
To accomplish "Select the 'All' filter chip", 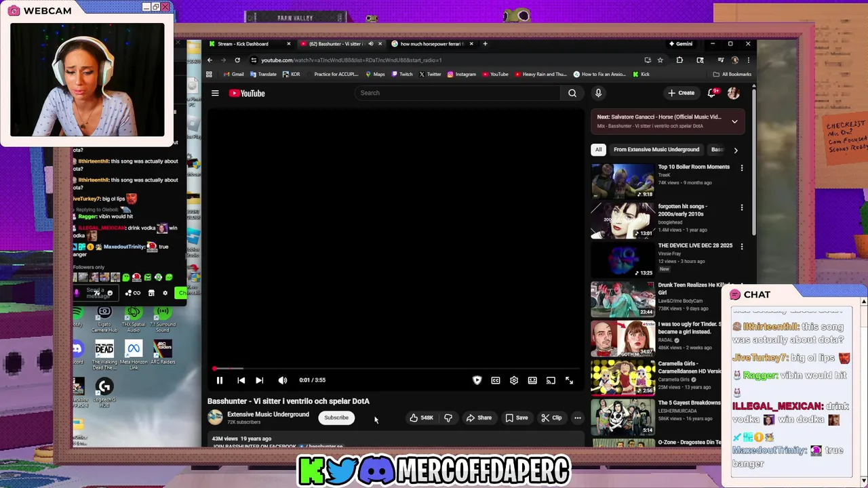I will tap(598, 149).
